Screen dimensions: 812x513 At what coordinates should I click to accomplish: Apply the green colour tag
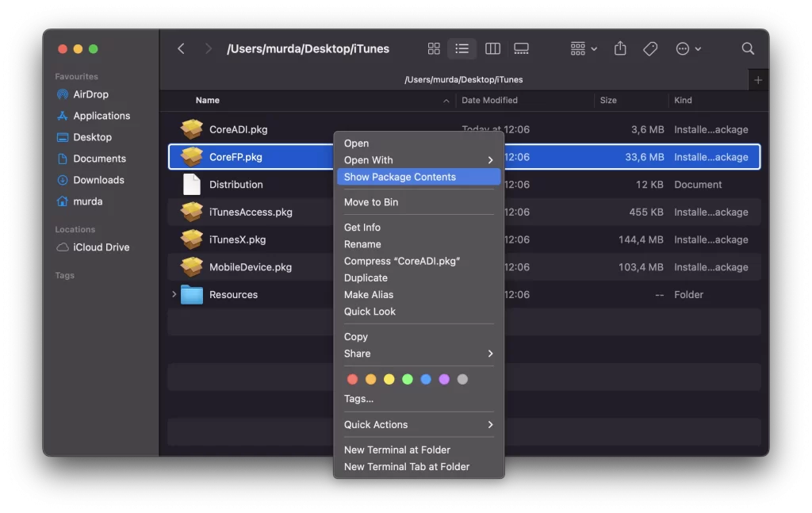[x=408, y=380]
